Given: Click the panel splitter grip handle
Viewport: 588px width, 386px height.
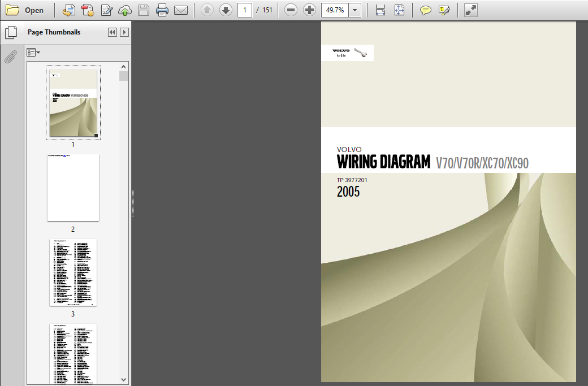Looking at the screenshot, I should [x=133, y=203].
